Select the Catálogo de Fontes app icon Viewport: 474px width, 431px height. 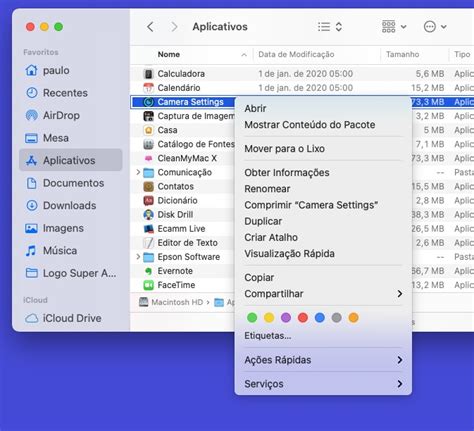pyautogui.click(x=148, y=144)
